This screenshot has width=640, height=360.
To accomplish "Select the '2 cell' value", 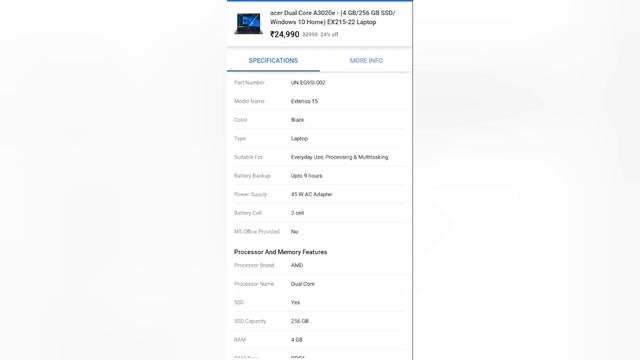I will point(297,213).
